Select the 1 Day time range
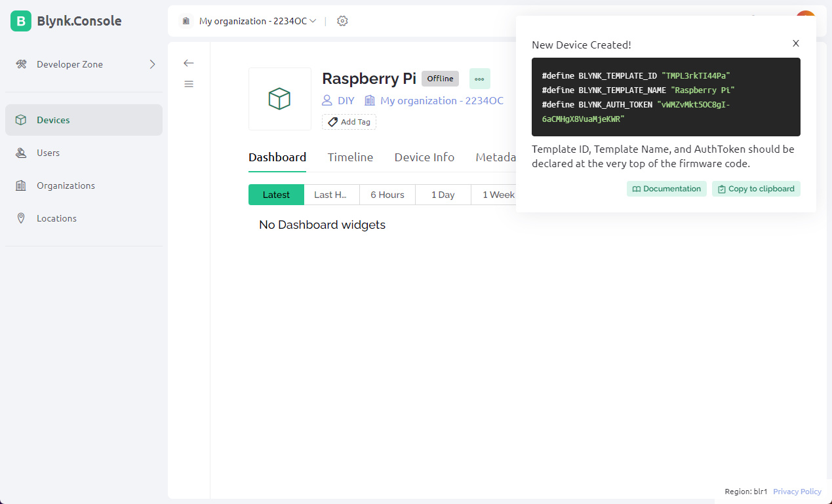832x504 pixels. point(443,195)
